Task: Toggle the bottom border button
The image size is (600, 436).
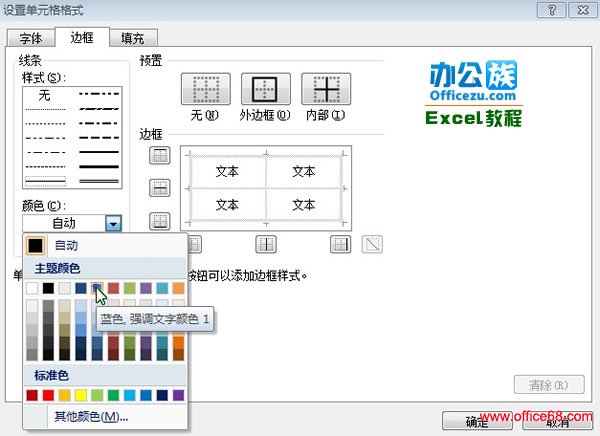Action: 160,221
